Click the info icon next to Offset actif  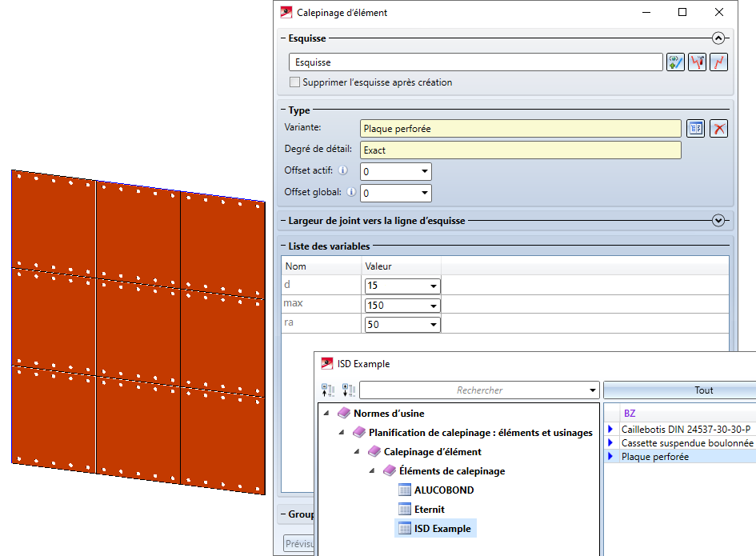[343, 170]
